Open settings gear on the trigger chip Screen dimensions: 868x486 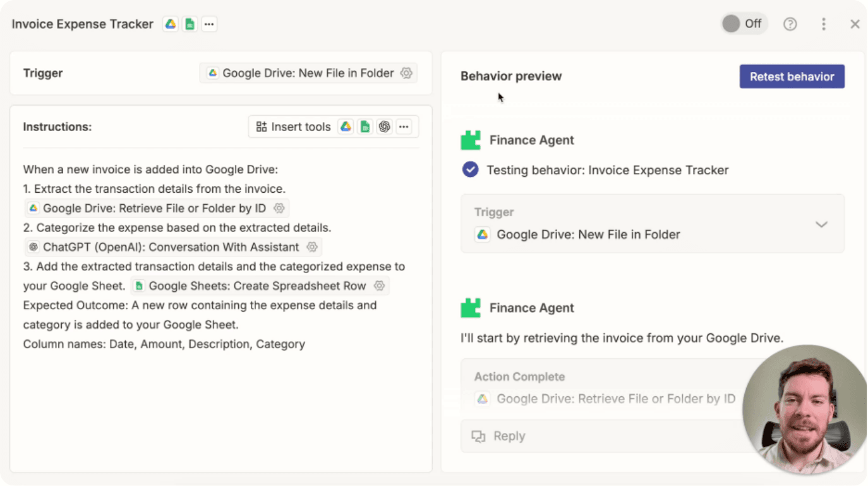point(406,73)
